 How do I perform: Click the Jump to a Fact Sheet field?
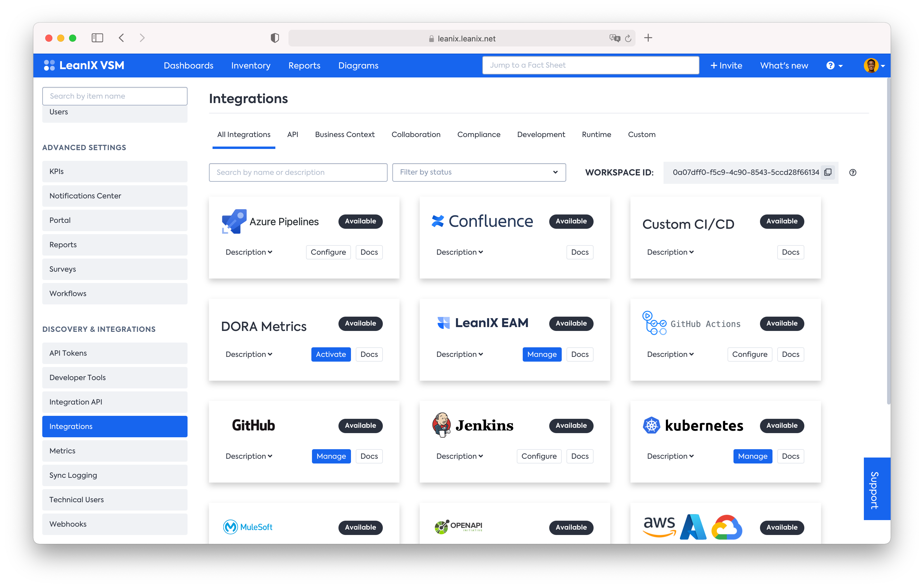[590, 65]
